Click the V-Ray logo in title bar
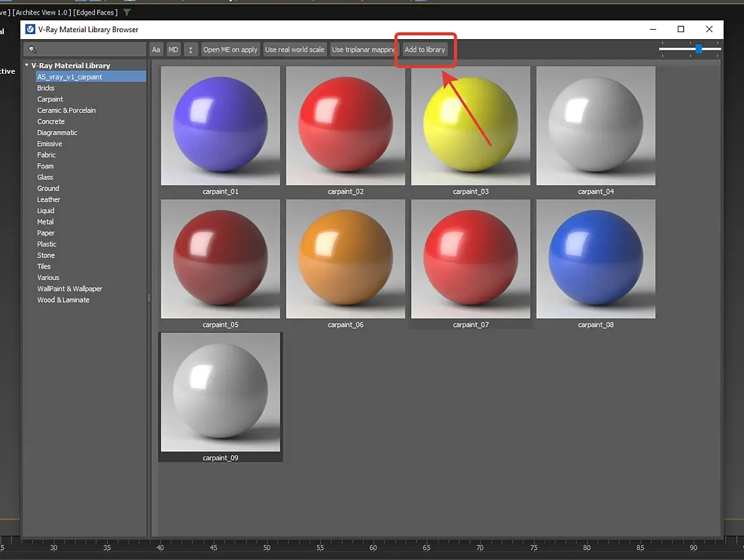The width and height of the screenshot is (744, 560). tap(30, 30)
